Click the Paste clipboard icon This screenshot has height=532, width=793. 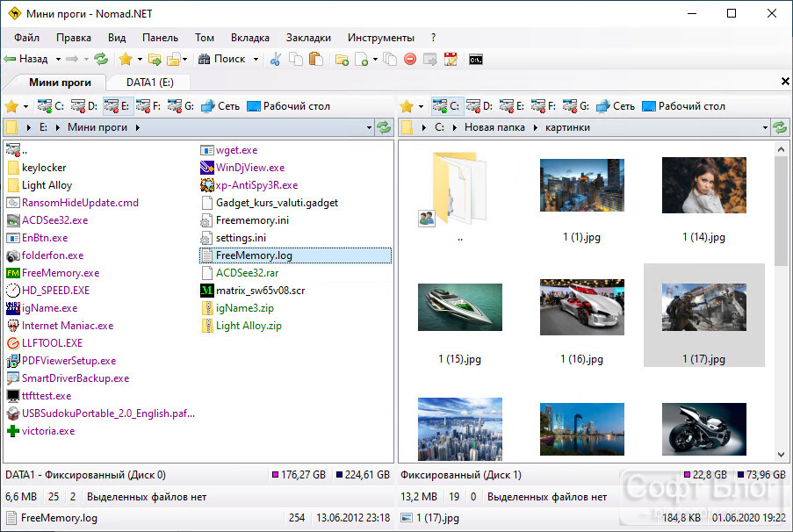point(316,59)
